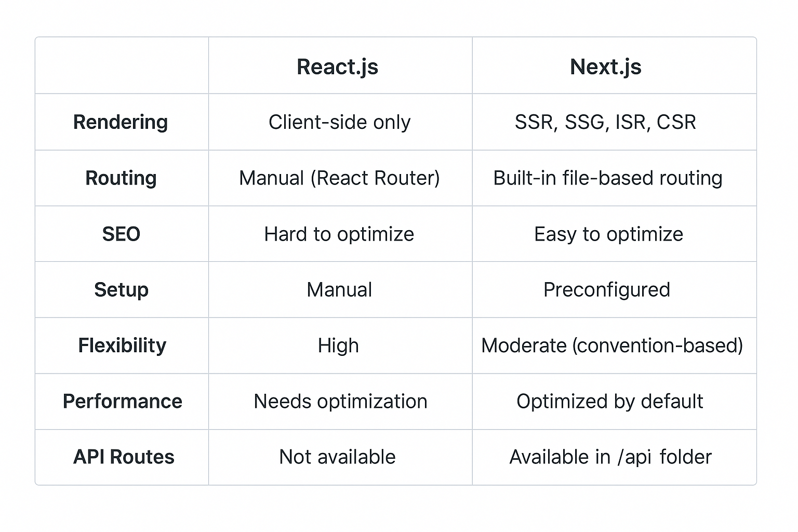Select 'Built-in file-based routing' cell
This screenshot has width=798, height=532.
[608, 178]
